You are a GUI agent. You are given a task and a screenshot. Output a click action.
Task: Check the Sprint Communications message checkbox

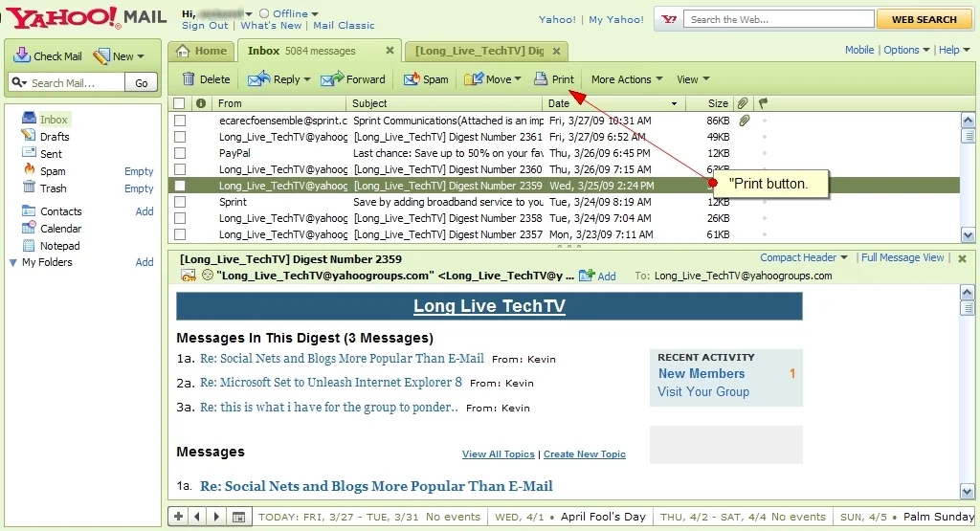pos(180,121)
